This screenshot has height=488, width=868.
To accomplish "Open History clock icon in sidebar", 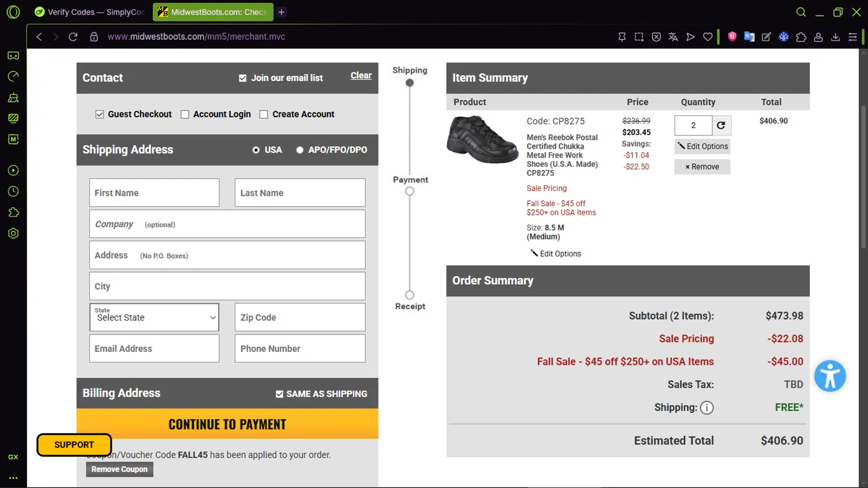I will (13, 192).
